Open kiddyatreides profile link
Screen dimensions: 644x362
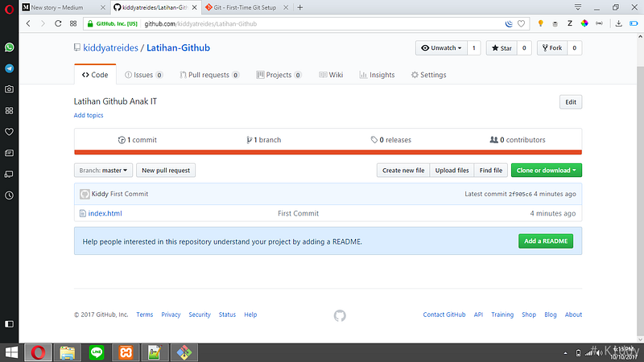110,47
